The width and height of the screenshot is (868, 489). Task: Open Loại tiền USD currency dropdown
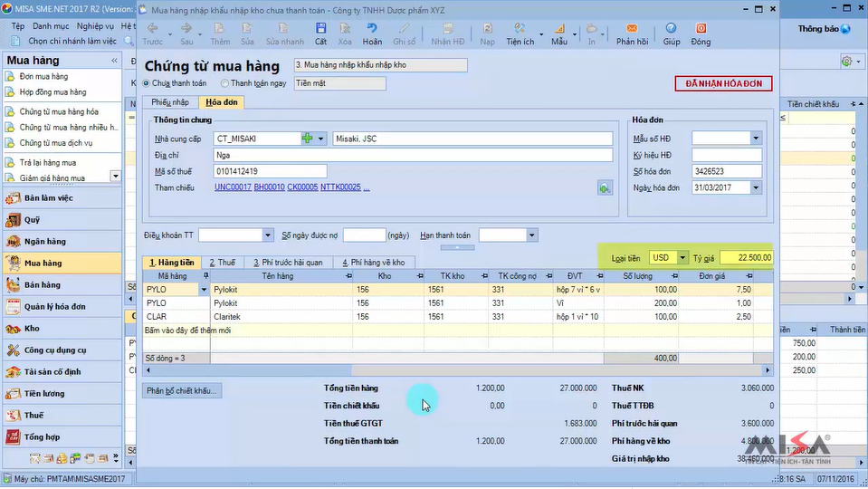pyautogui.click(x=682, y=258)
